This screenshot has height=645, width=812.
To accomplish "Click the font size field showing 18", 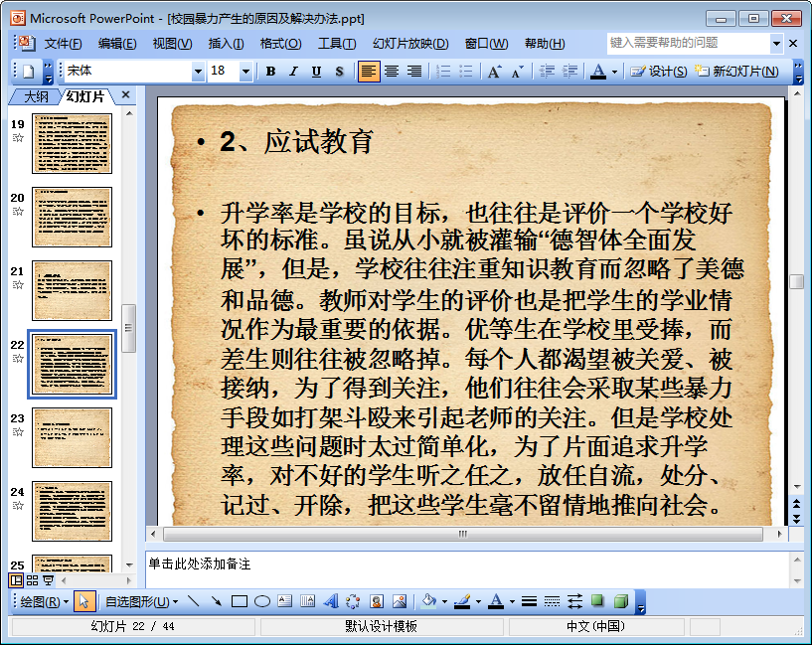I will [224, 72].
